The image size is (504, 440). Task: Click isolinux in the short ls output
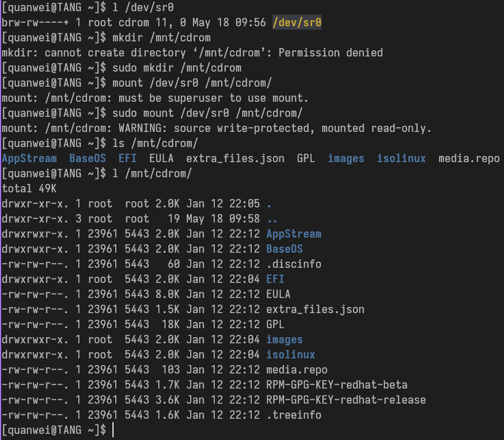pos(401,158)
